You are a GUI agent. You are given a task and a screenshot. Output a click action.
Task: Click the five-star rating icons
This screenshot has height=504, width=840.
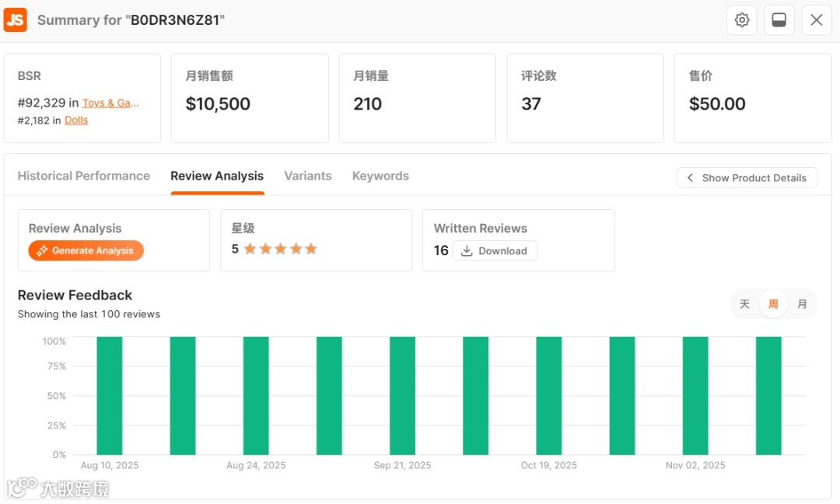pos(280,249)
